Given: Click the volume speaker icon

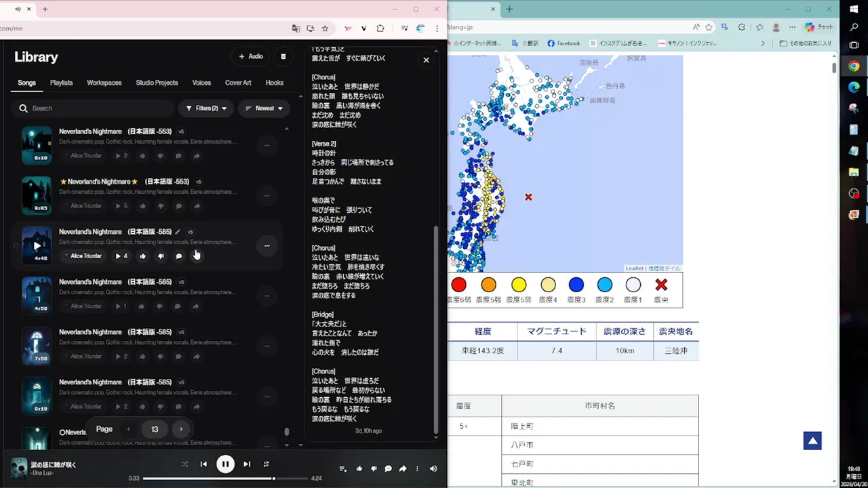Looking at the screenshot, I should (433, 468).
